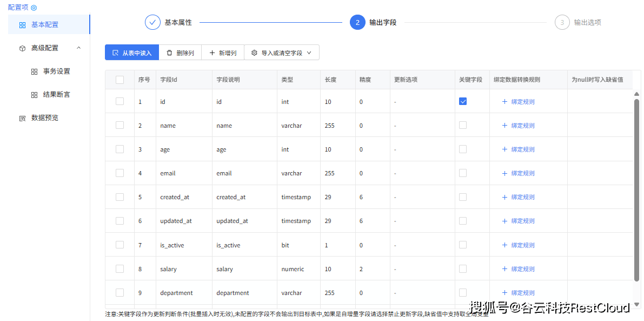This screenshot has width=644, height=321.
Task: Click the table's vertical scrollbar thumb
Action: [x=636, y=189]
